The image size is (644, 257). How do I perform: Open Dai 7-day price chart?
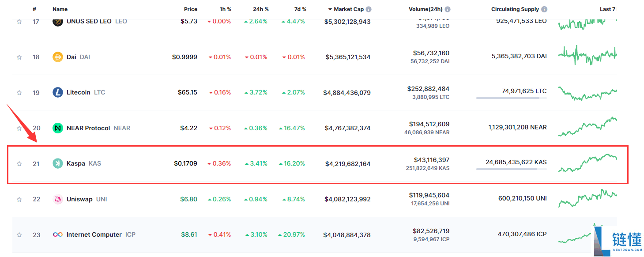(588, 55)
